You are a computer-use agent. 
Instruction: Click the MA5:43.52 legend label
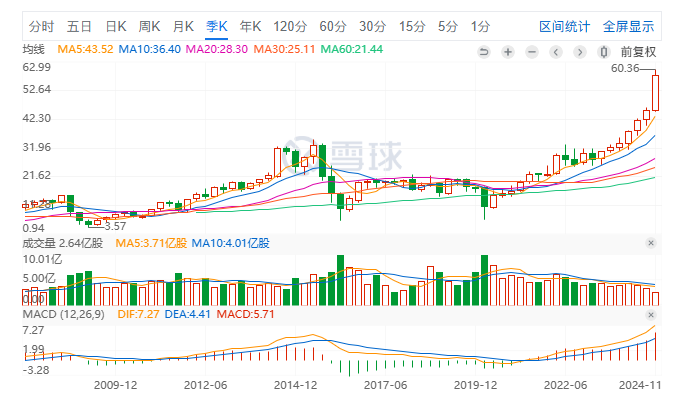click(85, 49)
